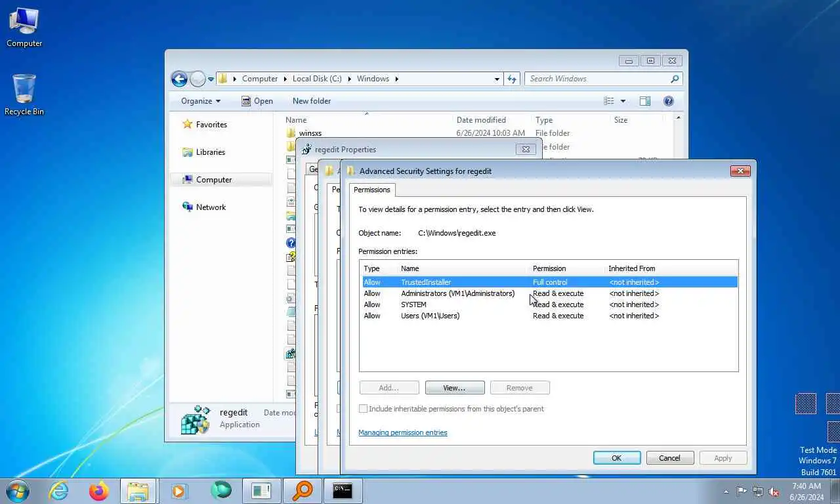This screenshot has height=504, width=840.
Task: Click File Explorer taskbar icon
Action: click(x=138, y=491)
